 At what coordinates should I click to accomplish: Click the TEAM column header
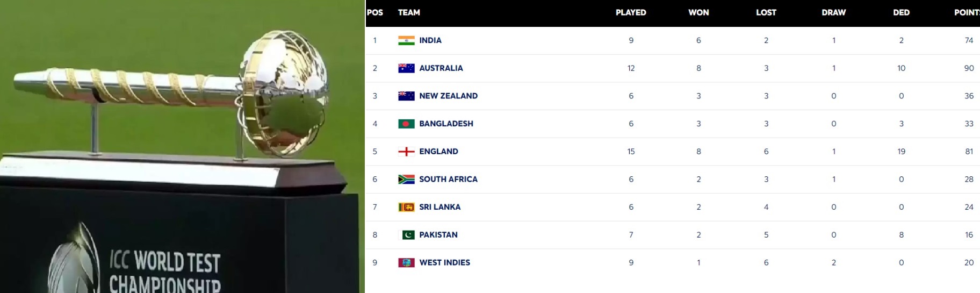409,12
